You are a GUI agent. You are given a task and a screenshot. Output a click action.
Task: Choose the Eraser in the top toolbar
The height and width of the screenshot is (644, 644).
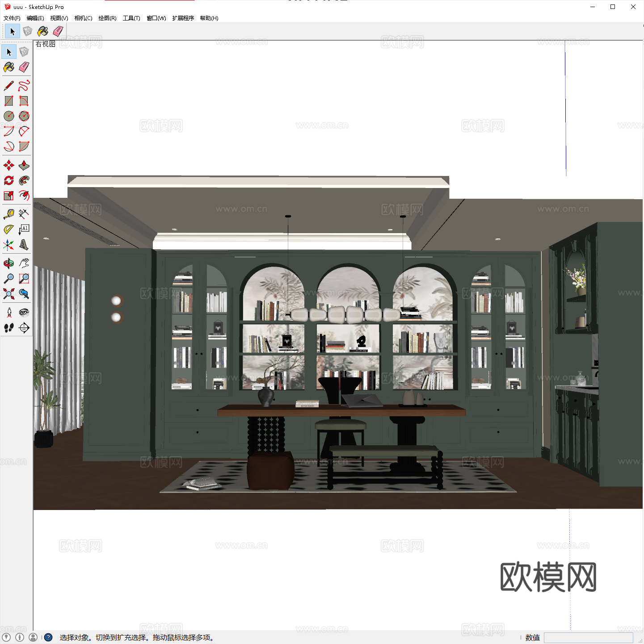click(x=58, y=31)
